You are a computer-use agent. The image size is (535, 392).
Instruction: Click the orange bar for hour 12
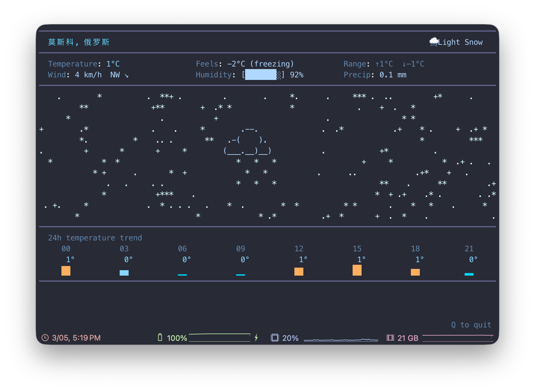pyautogui.click(x=299, y=271)
